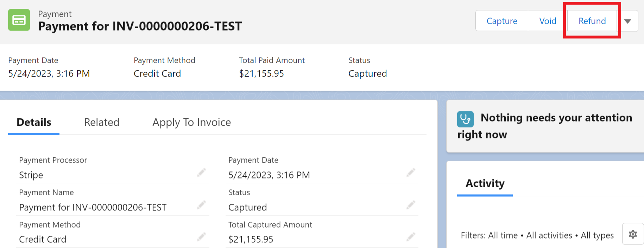This screenshot has height=248, width=644.
Task: Edit Total Captured Amount pencil icon
Action: 411,237
